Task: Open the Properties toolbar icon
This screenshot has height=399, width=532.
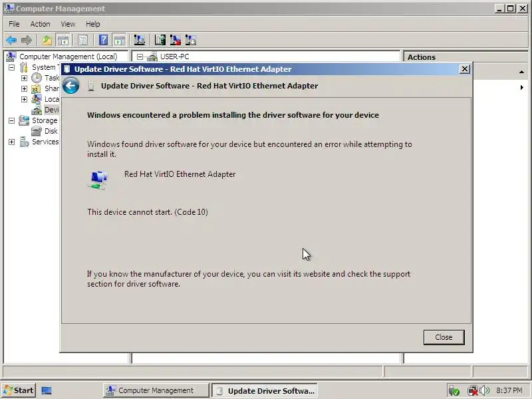Action: click(82, 41)
